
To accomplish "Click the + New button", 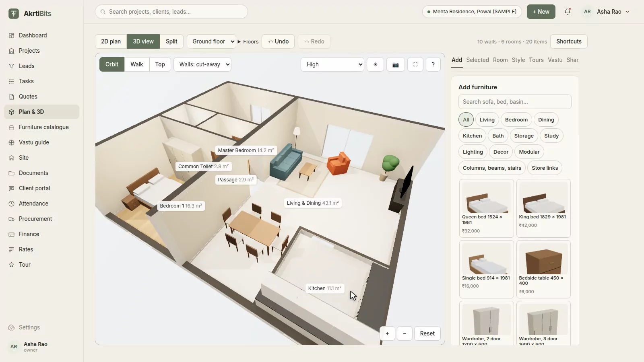I will [541, 12].
